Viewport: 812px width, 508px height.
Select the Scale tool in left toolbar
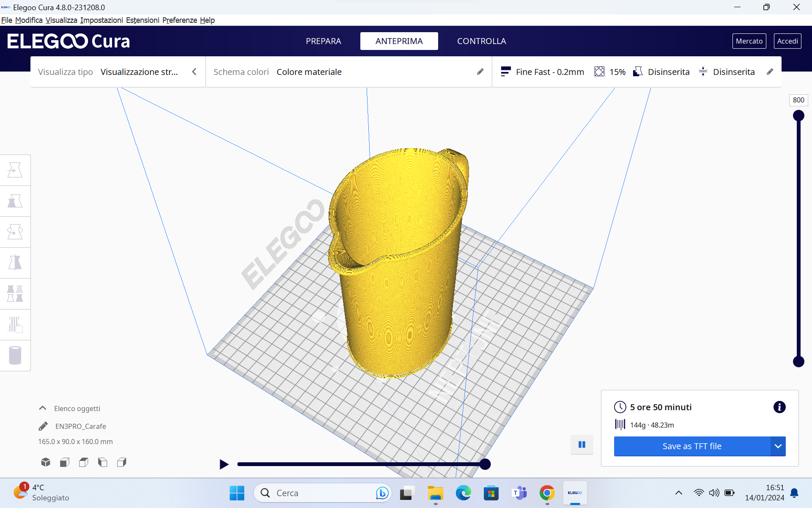tap(15, 201)
